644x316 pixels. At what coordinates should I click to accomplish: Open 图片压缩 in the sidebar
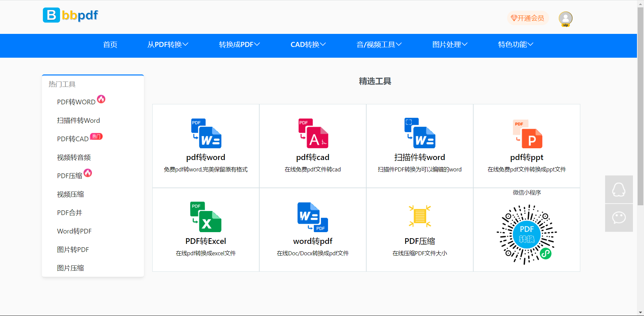click(x=70, y=268)
